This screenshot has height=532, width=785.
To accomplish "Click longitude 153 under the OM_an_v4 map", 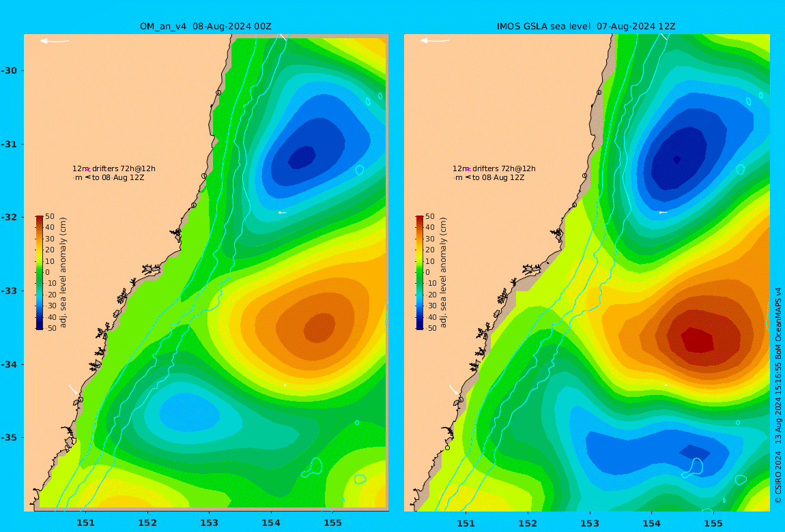I will click(210, 523).
